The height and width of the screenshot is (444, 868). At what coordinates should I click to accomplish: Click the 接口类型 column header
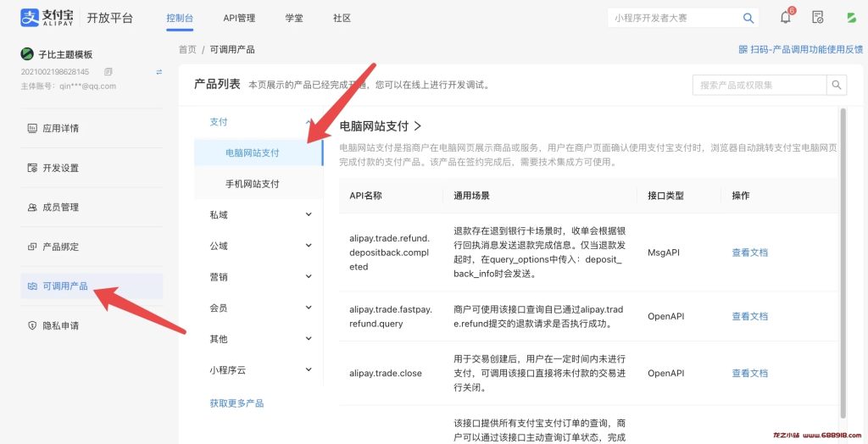pyautogui.click(x=665, y=196)
